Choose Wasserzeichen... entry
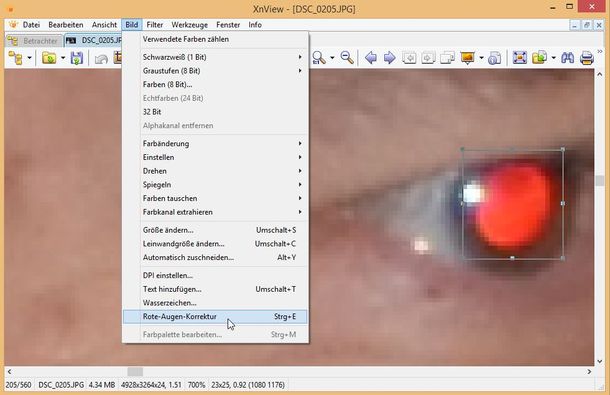 (215, 303)
